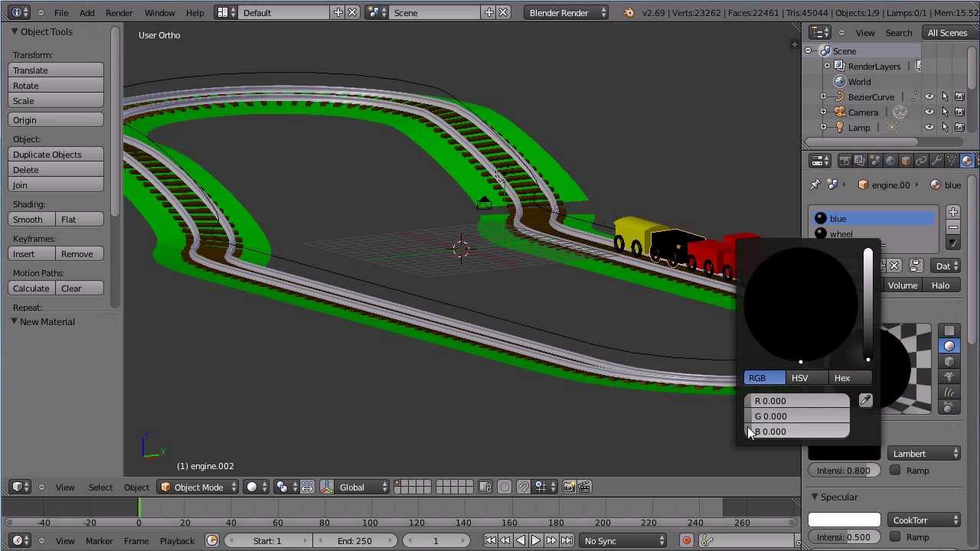Collapse the Object Tools panel
The image size is (980, 551).
click(x=15, y=31)
